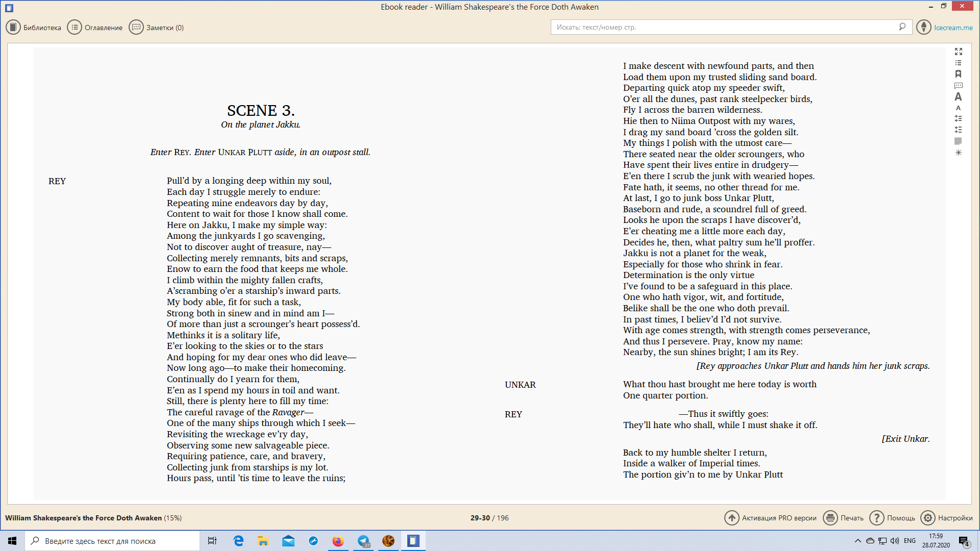
Task: Switch ENG input language
Action: (910, 541)
